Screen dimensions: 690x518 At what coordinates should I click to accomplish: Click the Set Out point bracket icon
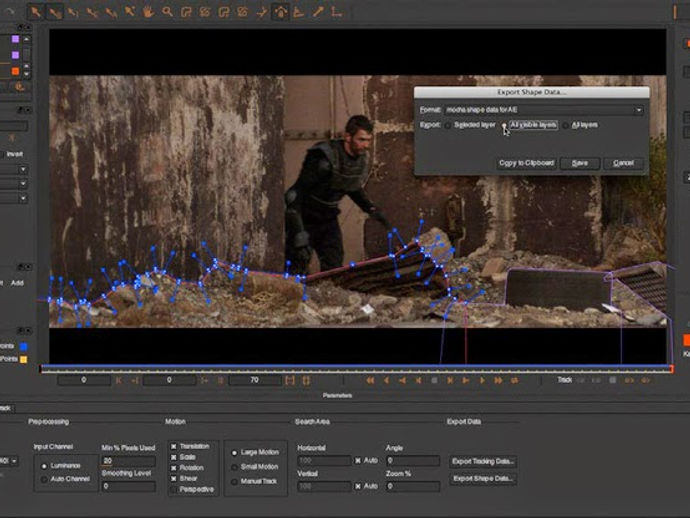point(306,380)
